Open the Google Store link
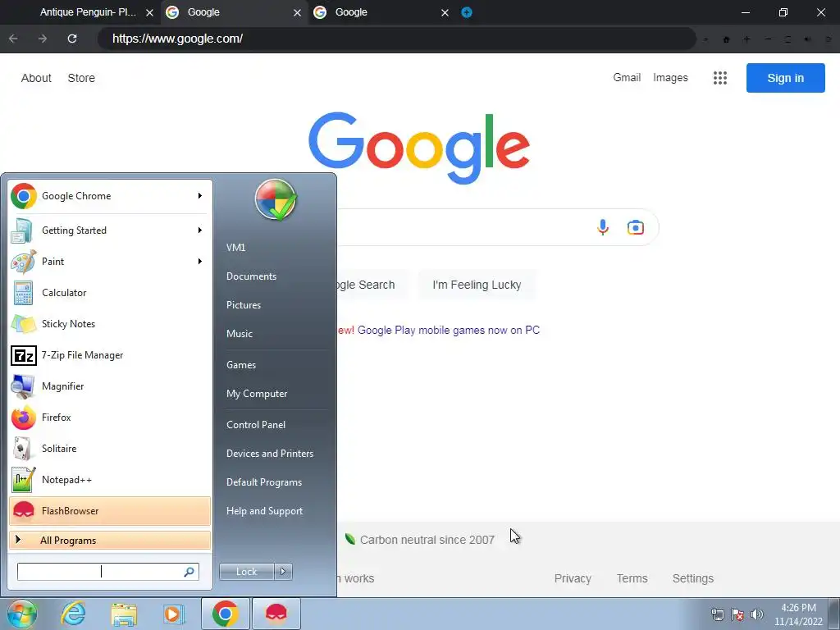The width and height of the screenshot is (840, 630). (81, 78)
